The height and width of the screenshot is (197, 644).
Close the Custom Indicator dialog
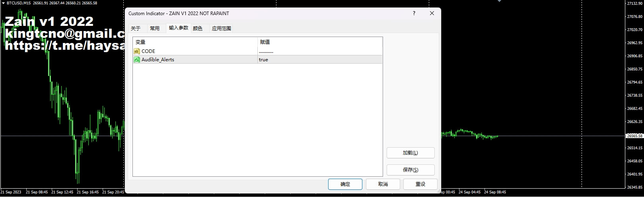432,13
